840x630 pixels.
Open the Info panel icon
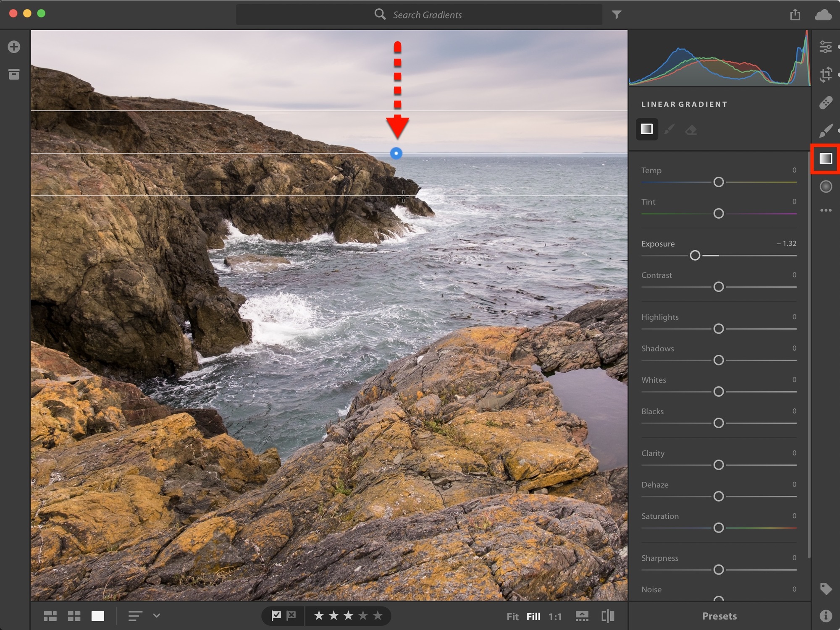[x=826, y=616]
